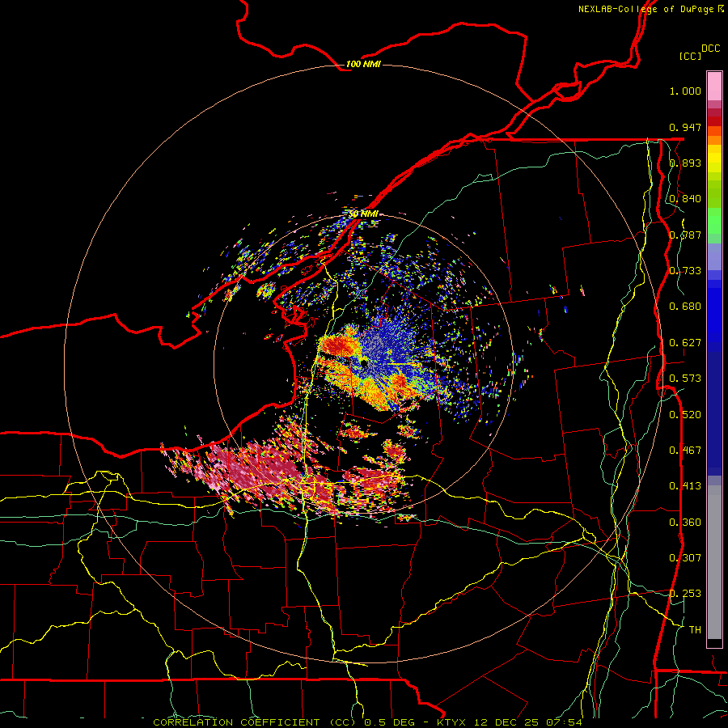Pick the light pink top color bar segment
This screenshot has width=728, height=728.
[x=714, y=86]
